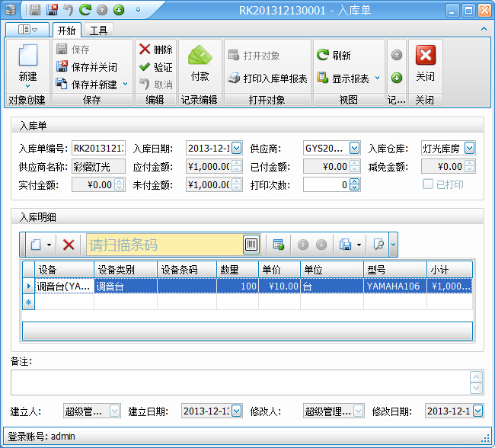Image resolution: width=495 pixels, height=448 pixels.
Task: Open the 入库仓库 warehouse dropdown
Action: (469, 148)
